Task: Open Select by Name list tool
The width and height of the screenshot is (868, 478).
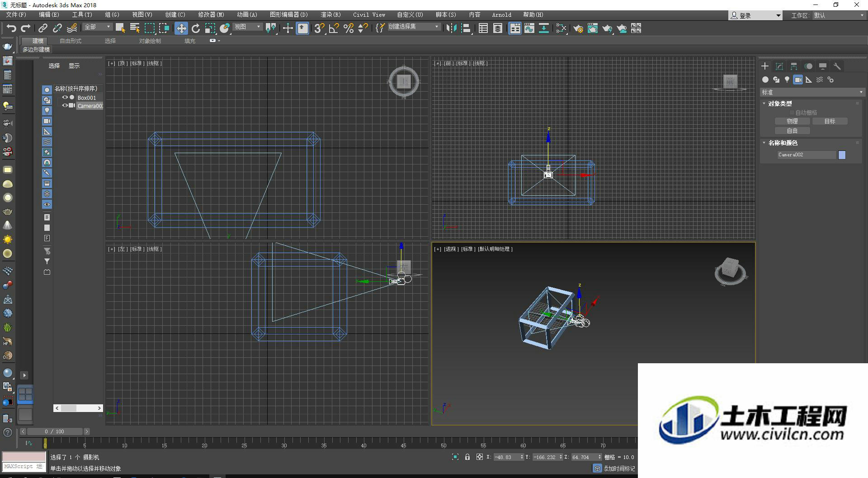Action: [135, 28]
